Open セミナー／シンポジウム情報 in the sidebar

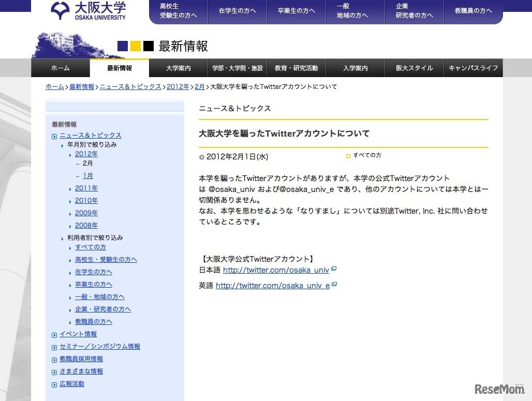point(99,347)
